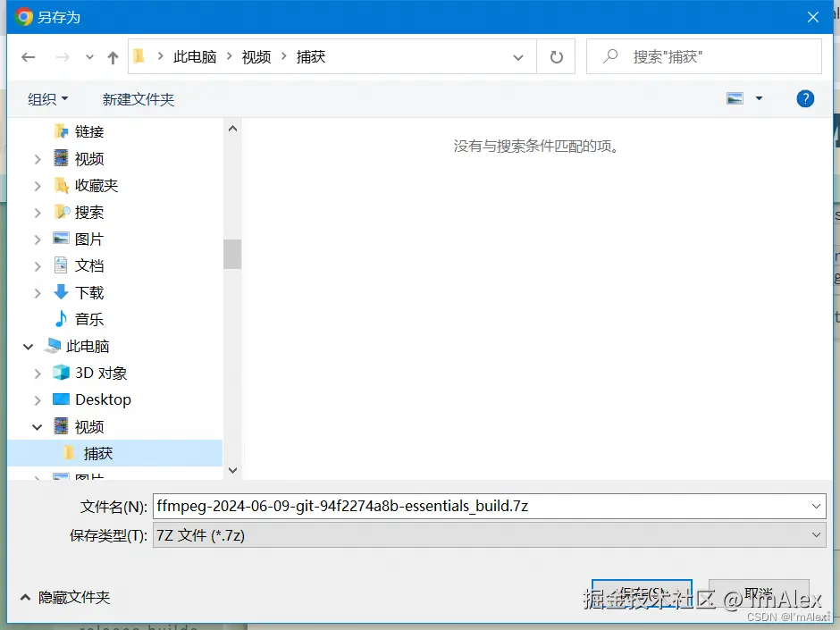This screenshot has height=630, width=840.
Task: Click the refresh icon
Action: tap(557, 55)
